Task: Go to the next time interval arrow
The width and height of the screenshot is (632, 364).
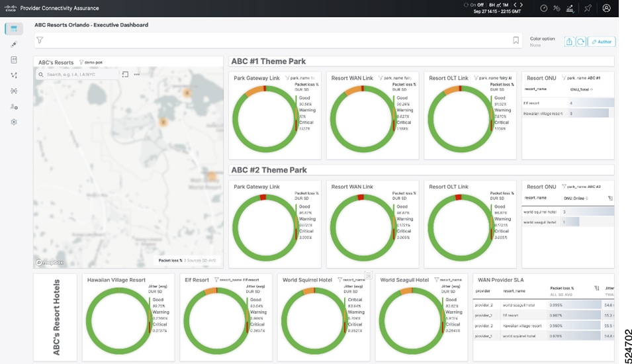Action: 521,5
